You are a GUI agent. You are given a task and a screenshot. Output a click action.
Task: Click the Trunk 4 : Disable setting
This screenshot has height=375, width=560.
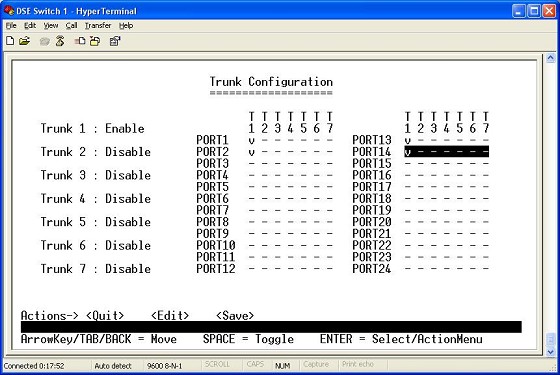coord(96,199)
